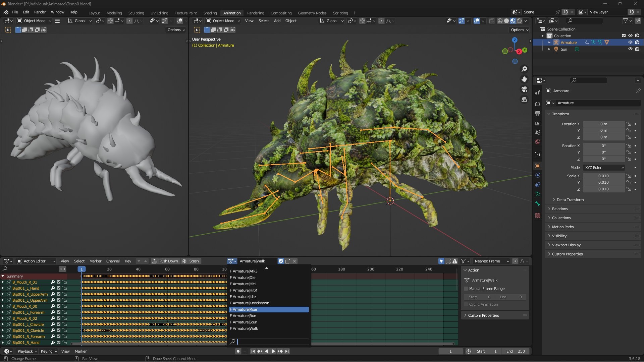Click the viewport zoom magnifier icon
The height and width of the screenshot is (362, 644).
[x=524, y=69]
